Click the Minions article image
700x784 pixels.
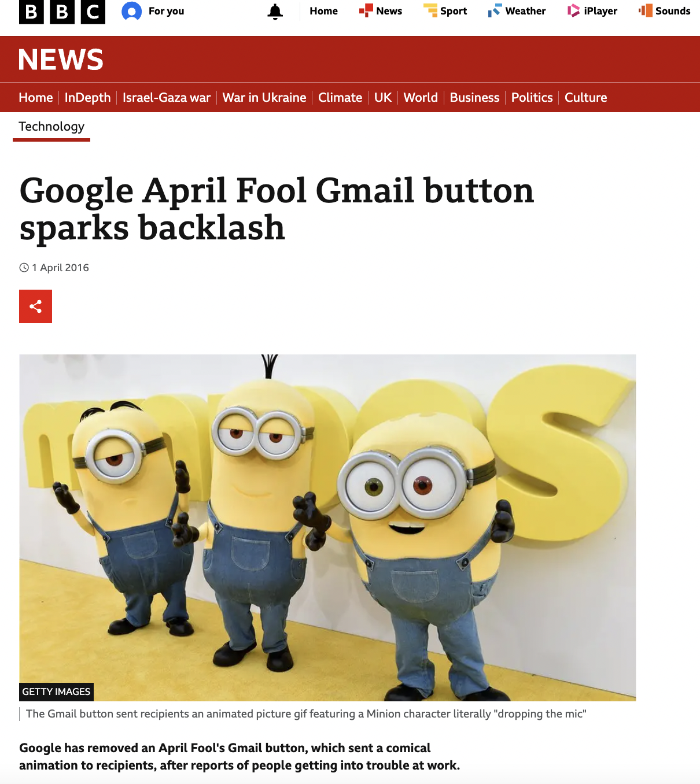coord(327,527)
